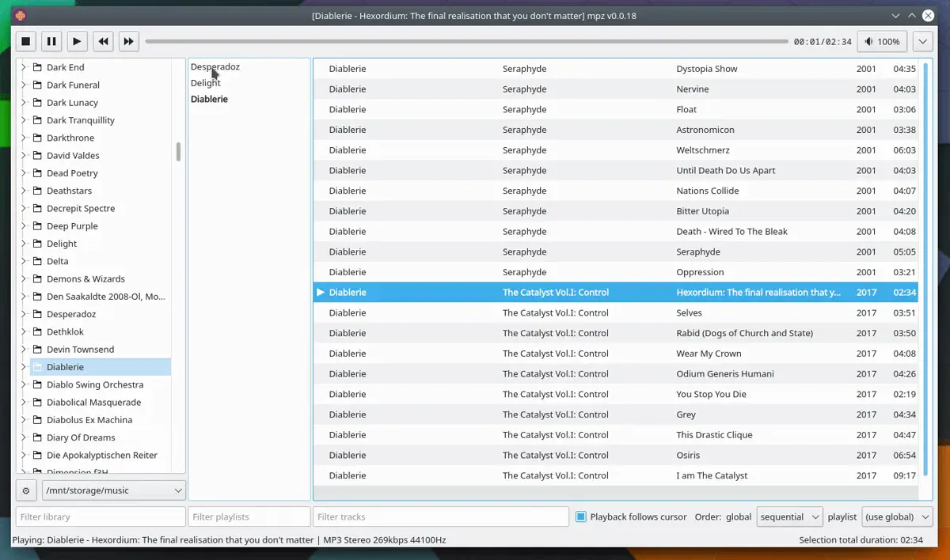950x560 pixels.
Task: Click the now-playing triangle indicator in track list
Action: [x=321, y=293]
